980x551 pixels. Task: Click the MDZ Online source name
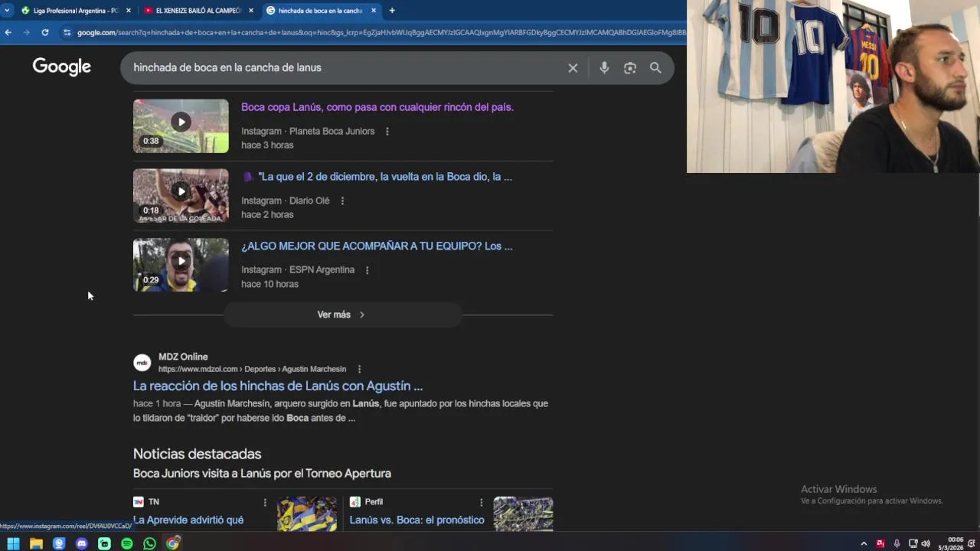183,357
